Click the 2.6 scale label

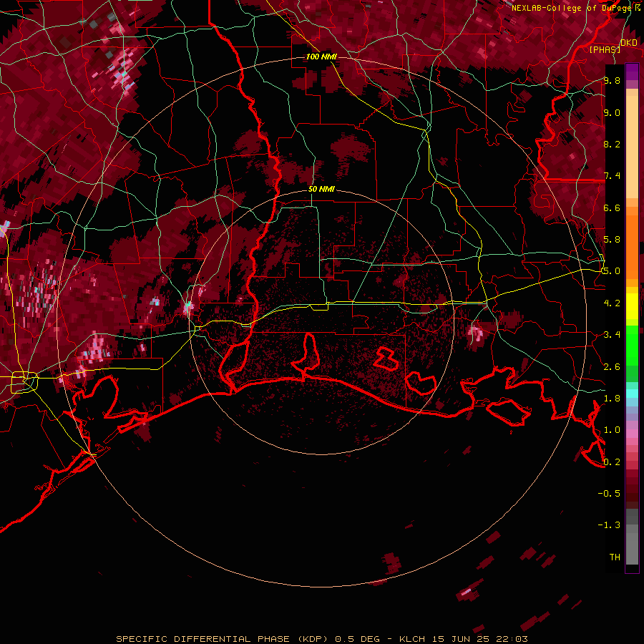coord(612,367)
